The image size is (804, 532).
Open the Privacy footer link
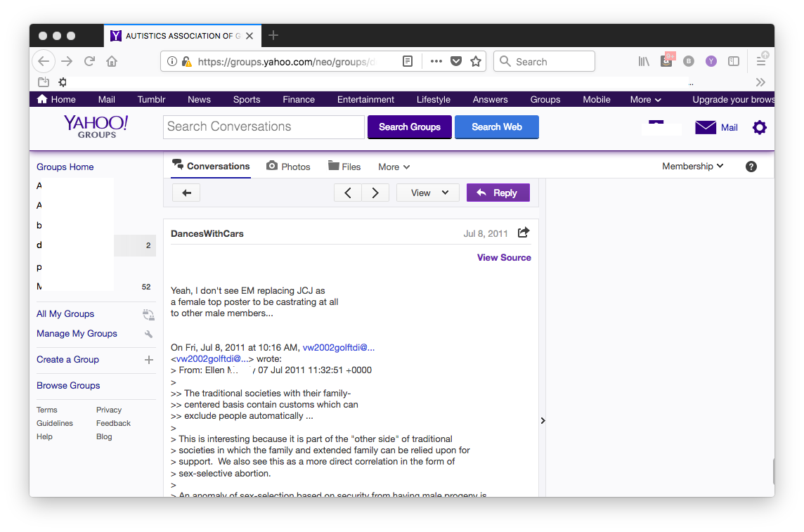(109, 410)
